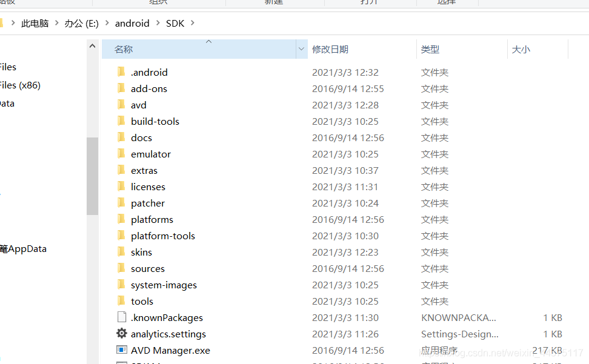The width and height of the screenshot is (589, 364).
Task: Navigate to android breadcrumb folder
Action: (x=132, y=23)
